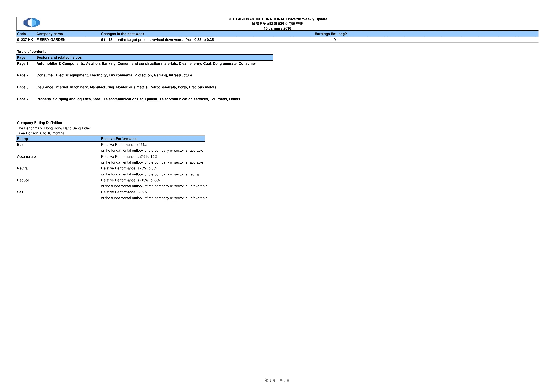Click the date '15 January 2016'

[x=277, y=28]
